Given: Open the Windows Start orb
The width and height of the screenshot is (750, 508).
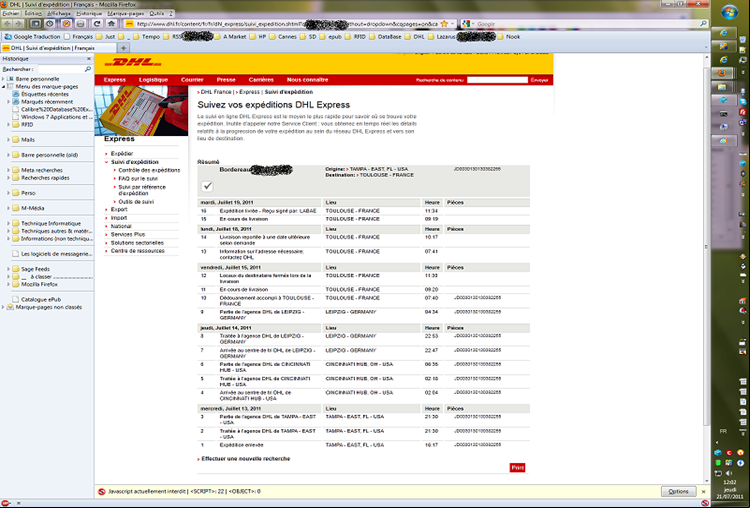Looking at the screenshot, I should 729,12.
